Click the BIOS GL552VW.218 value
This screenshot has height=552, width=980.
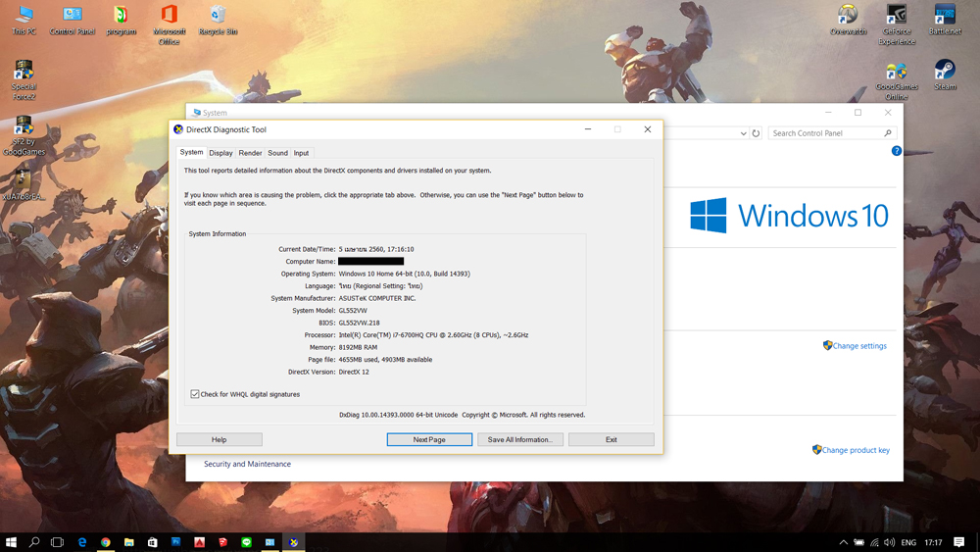point(360,324)
